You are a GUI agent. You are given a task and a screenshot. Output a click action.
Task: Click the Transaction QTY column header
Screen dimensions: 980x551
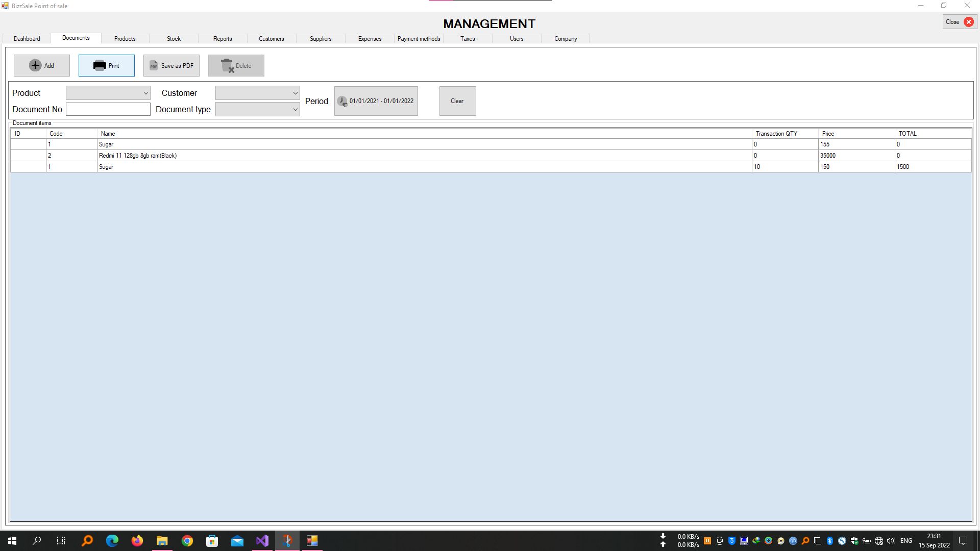point(776,134)
